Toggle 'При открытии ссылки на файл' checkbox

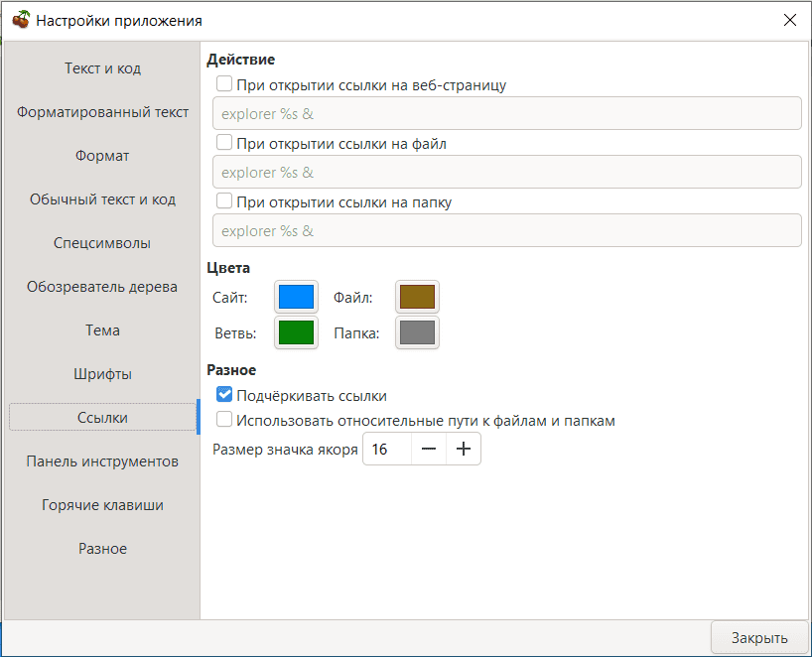pos(224,144)
